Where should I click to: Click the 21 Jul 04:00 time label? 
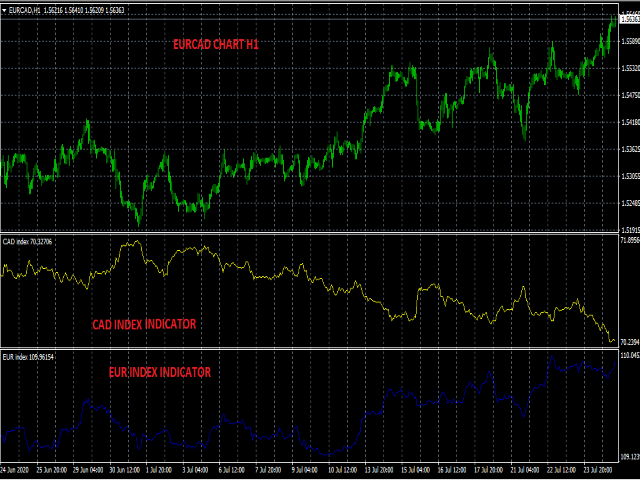524,469
